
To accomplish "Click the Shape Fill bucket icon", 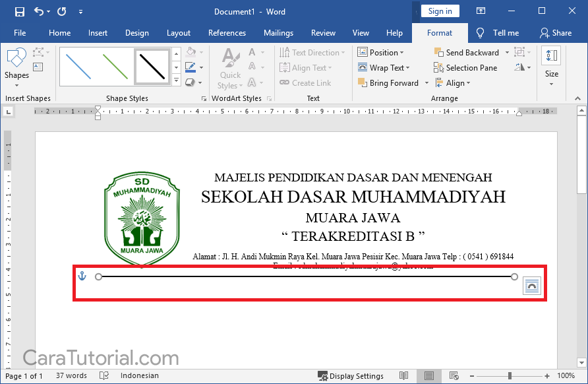I will (191, 52).
